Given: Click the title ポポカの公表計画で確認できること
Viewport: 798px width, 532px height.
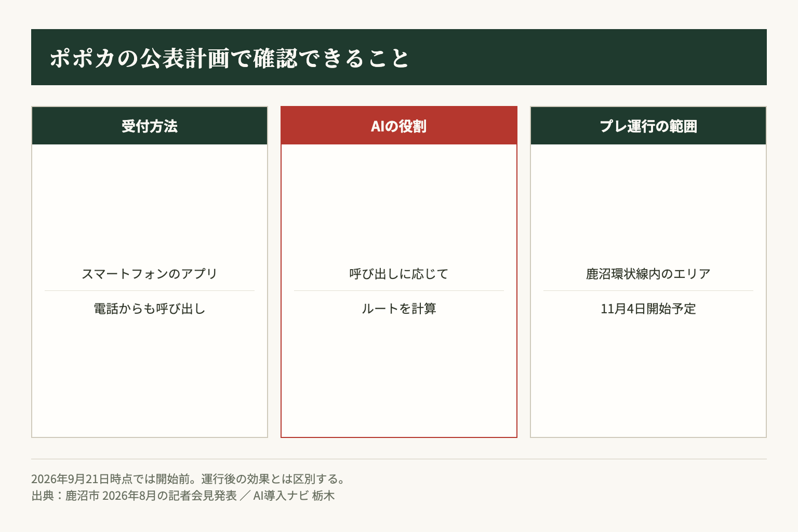Looking at the screenshot, I should click(x=230, y=58).
